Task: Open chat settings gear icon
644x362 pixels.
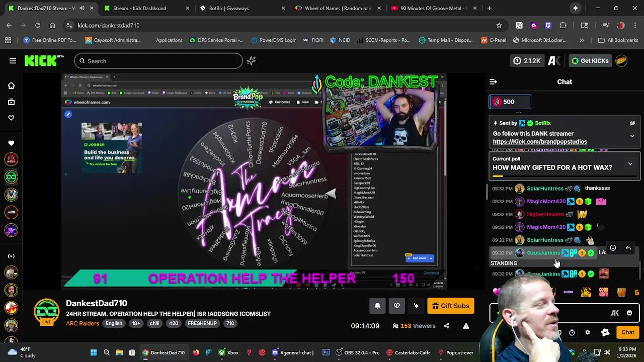Action: click(x=587, y=332)
